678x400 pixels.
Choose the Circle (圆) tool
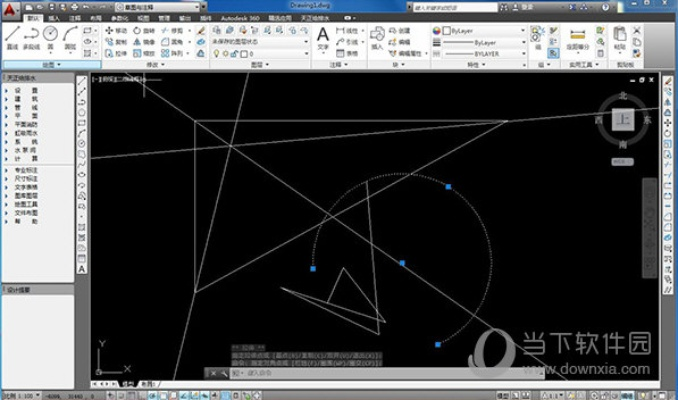pyautogui.click(x=50, y=36)
